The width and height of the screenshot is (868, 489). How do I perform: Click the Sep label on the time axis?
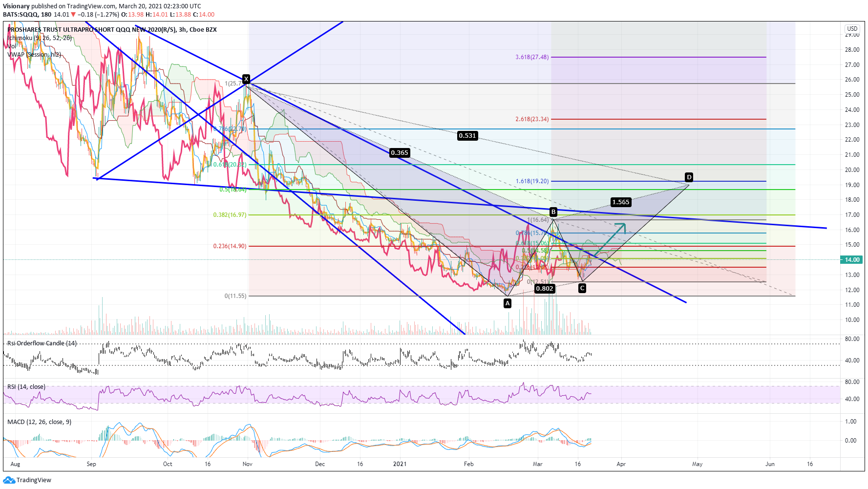[x=91, y=464]
